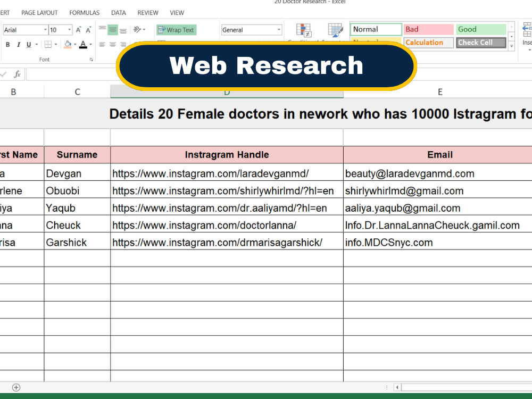Click the Format as Table icon
532x399 pixels.
point(336,30)
